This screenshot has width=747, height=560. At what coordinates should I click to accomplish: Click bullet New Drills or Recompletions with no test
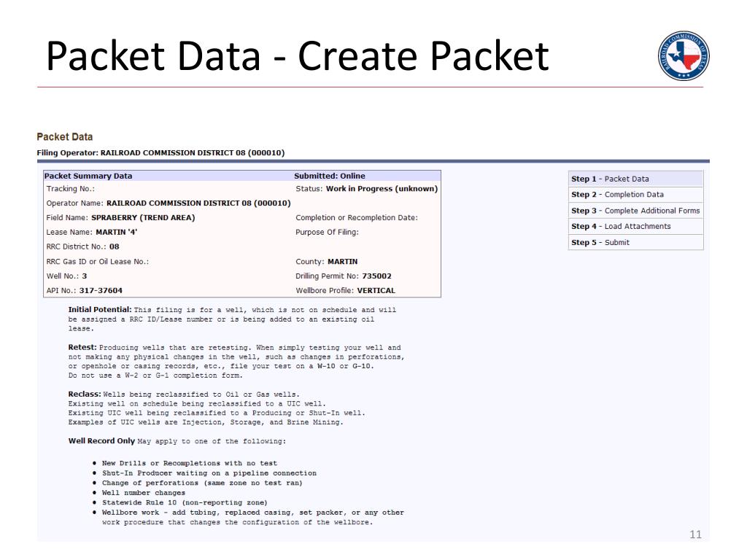click(190, 463)
